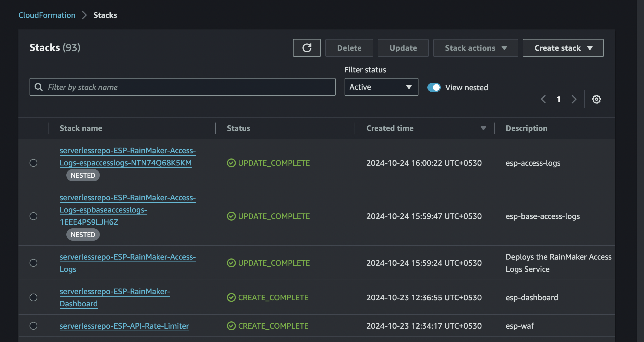Click the Dashboard stack's CREATE_COMPLETE status icon
Viewport: 644px width, 342px height.
[231, 297]
